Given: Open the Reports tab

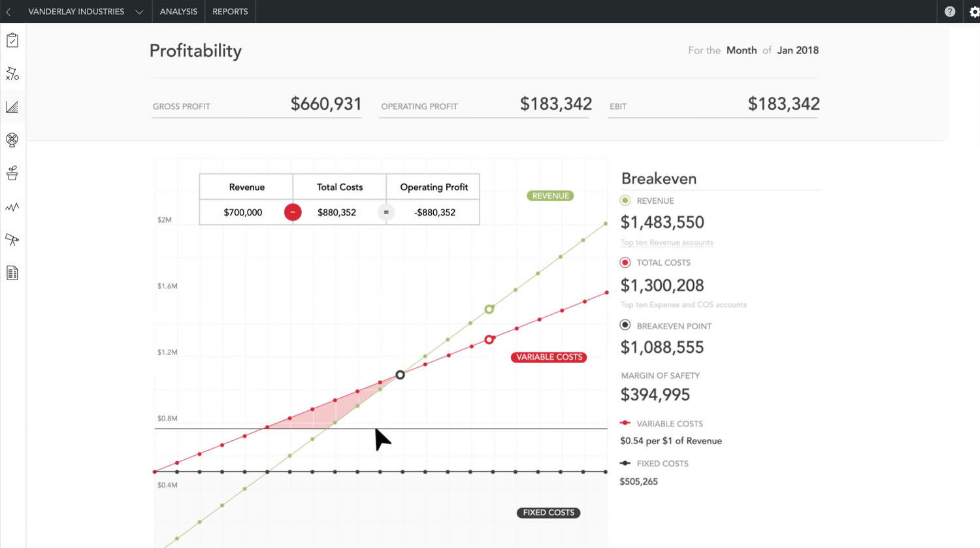Looking at the screenshot, I should (x=230, y=12).
